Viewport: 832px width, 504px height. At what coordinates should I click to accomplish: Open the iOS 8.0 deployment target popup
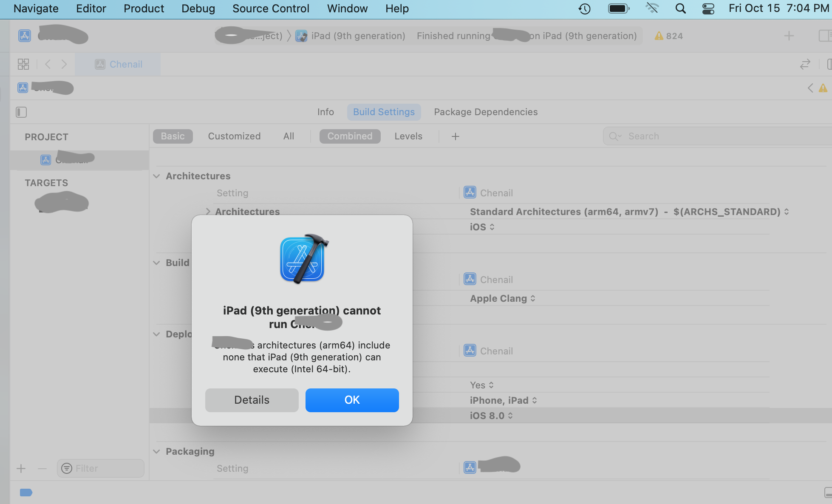(491, 416)
